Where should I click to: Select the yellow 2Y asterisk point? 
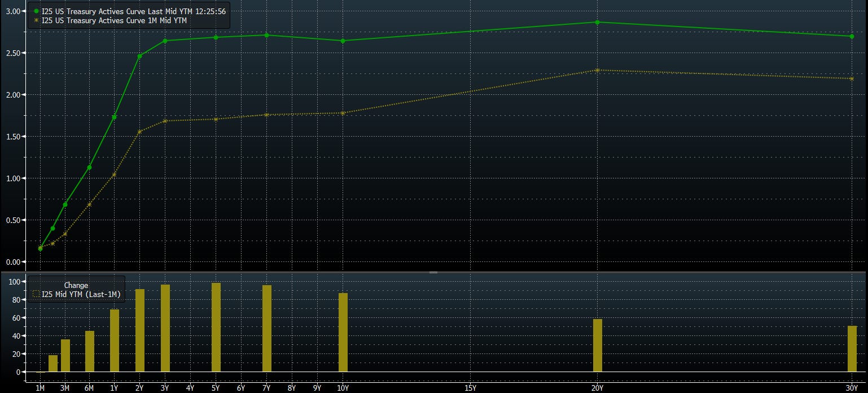pos(139,132)
